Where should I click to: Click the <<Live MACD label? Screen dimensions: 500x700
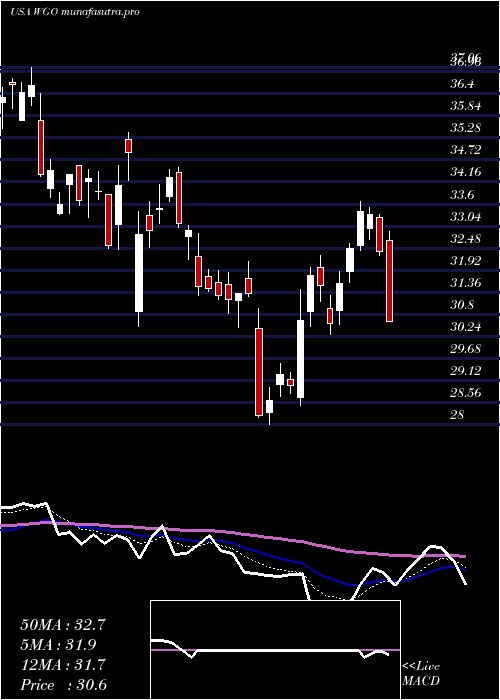point(421,673)
